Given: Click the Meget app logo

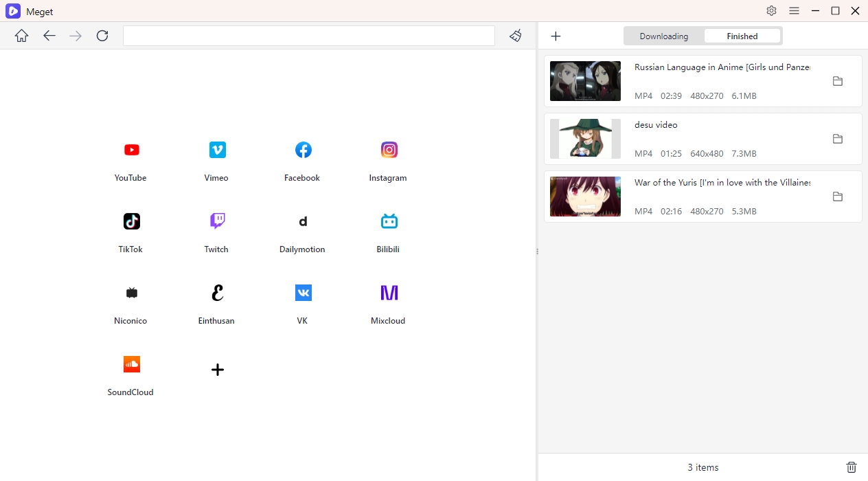Looking at the screenshot, I should 13,11.
